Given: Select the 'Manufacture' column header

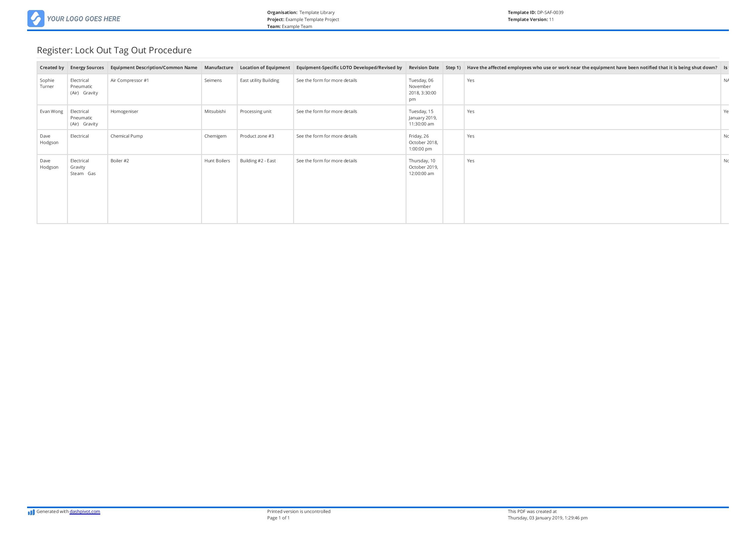Looking at the screenshot, I should 219,68.
